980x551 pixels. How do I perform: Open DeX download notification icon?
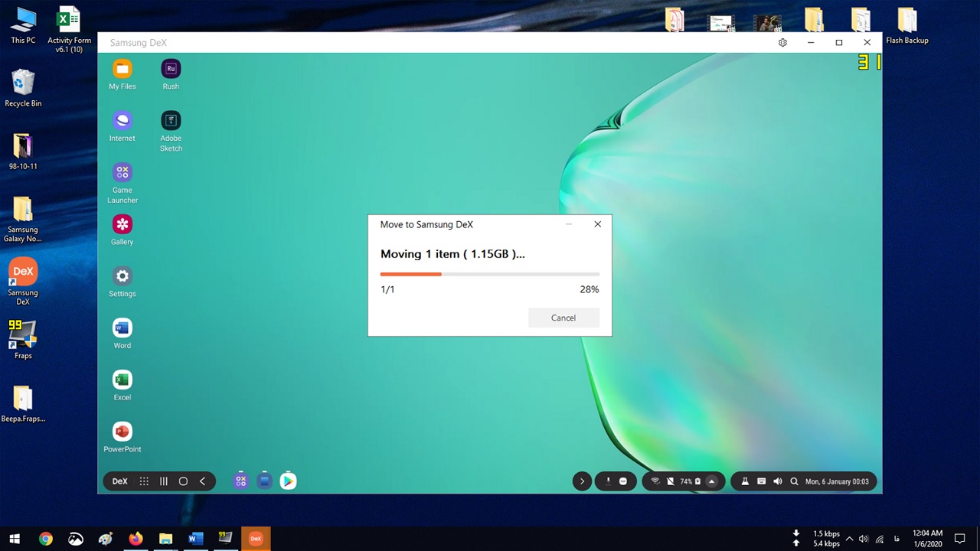[x=609, y=481]
